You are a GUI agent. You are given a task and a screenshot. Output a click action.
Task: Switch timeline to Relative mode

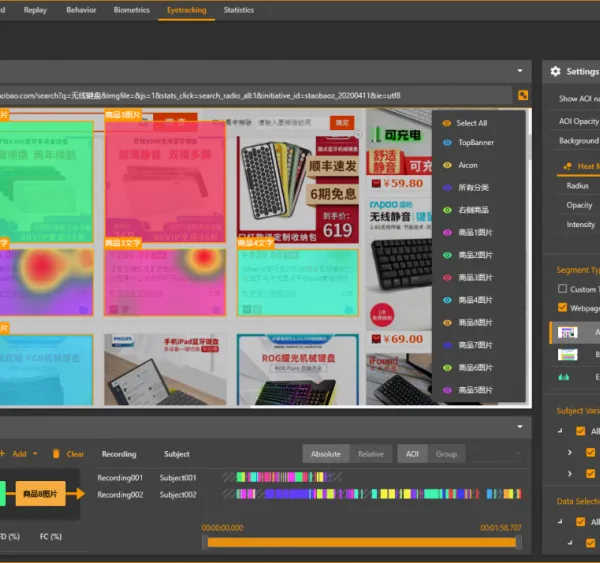coord(370,454)
